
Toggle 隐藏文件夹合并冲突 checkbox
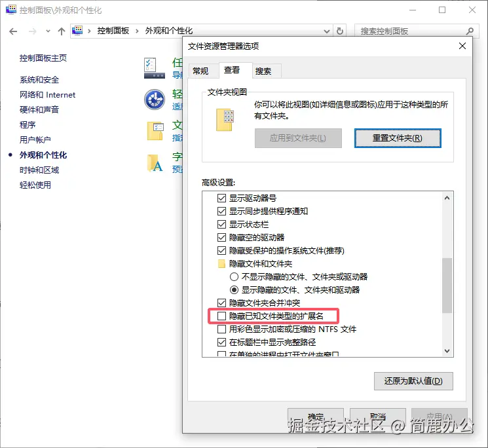click(221, 303)
